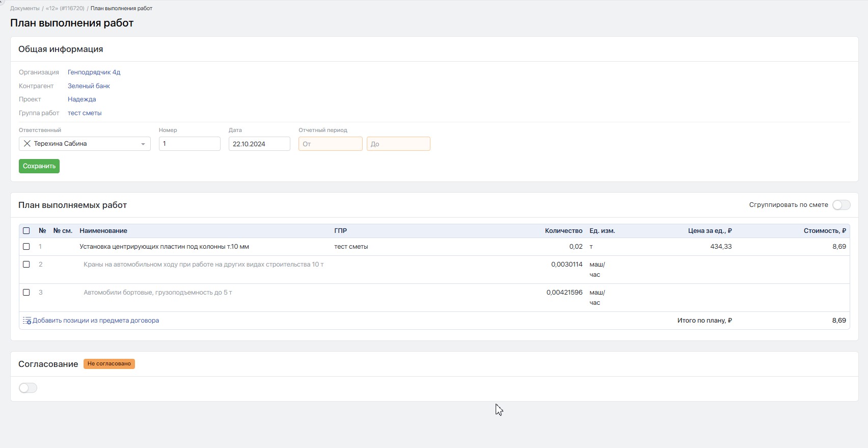The width and height of the screenshot is (868, 448).
Task: Enable the Согласование approval toggle
Action: [x=28, y=388]
